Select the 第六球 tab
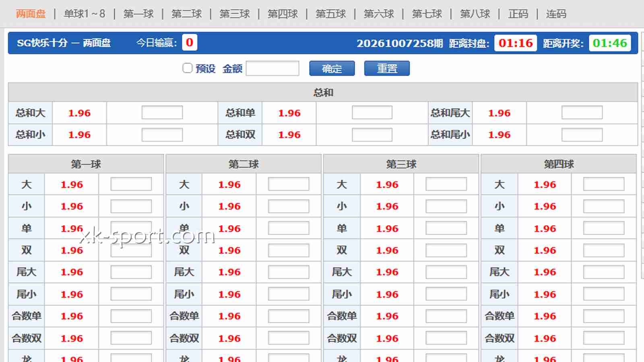 tap(379, 14)
